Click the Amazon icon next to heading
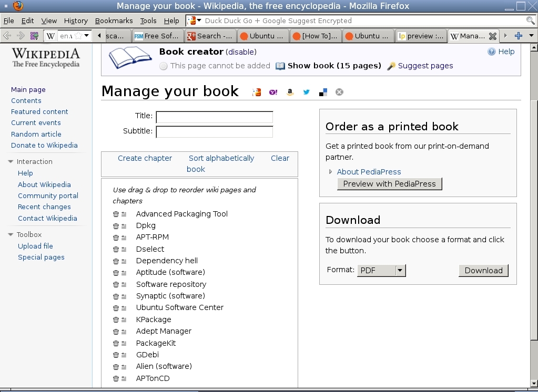Viewport: 538px width, 392px height. coord(290,92)
